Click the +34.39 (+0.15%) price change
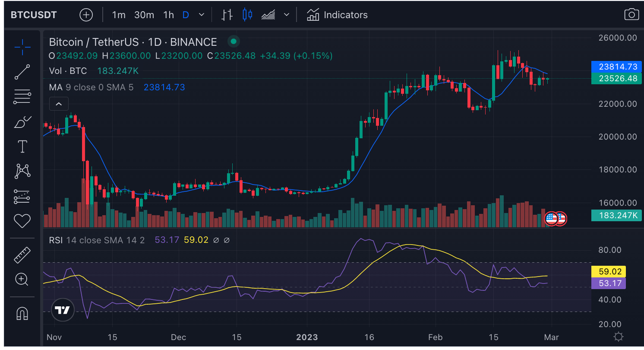The height and width of the screenshot is (350, 644). (296, 56)
